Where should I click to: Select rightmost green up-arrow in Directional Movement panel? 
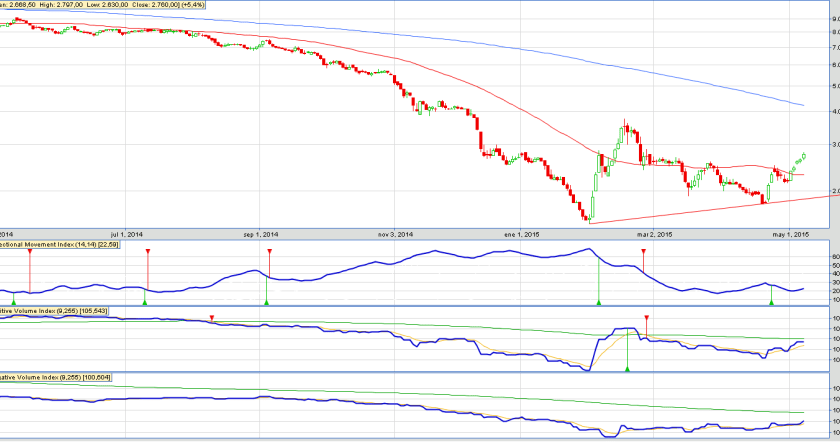click(x=771, y=301)
